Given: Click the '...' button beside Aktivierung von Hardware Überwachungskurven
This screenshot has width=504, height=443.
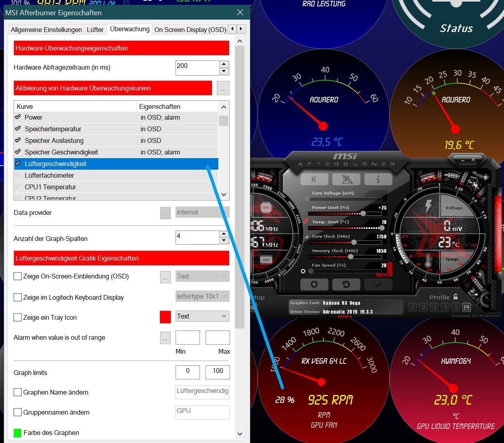Looking at the screenshot, I should click(x=223, y=88).
